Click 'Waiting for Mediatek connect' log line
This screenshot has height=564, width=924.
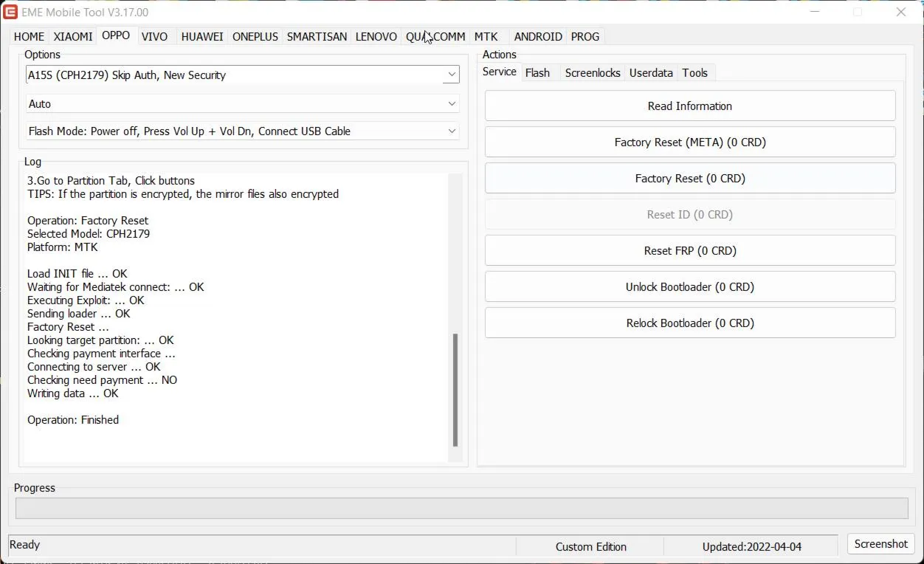click(115, 286)
